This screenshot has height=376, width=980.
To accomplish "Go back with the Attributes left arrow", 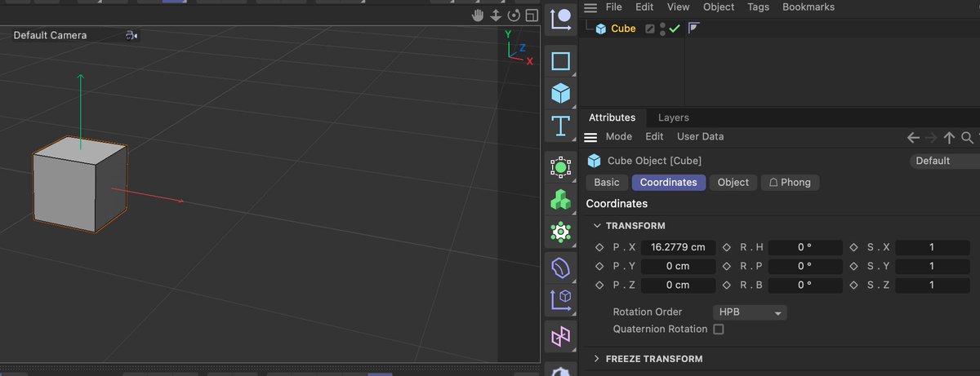I will [914, 138].
